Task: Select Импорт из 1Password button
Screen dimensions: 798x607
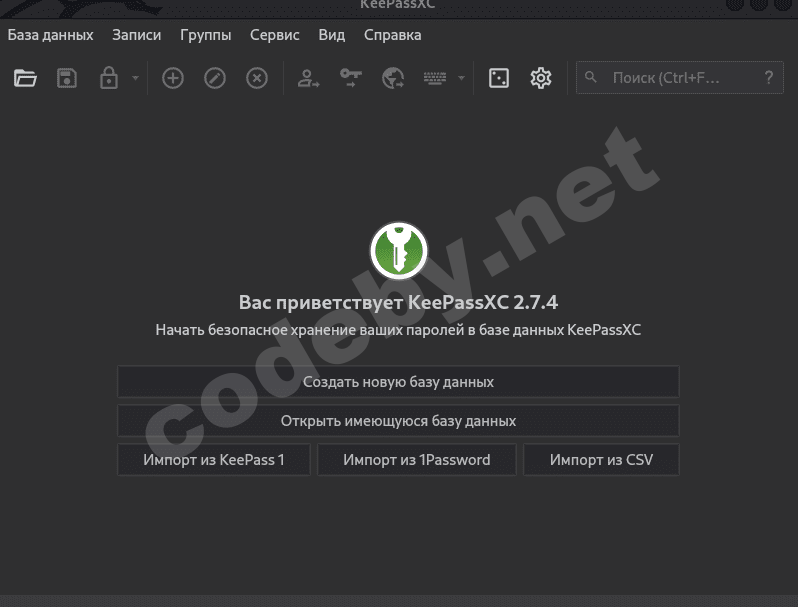Action: tap(417, 460)
